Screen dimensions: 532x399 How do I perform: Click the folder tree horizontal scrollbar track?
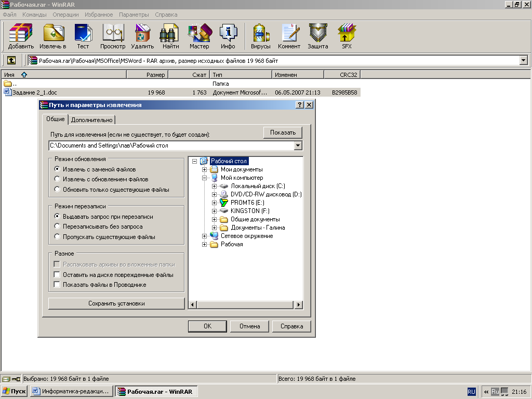245,304
